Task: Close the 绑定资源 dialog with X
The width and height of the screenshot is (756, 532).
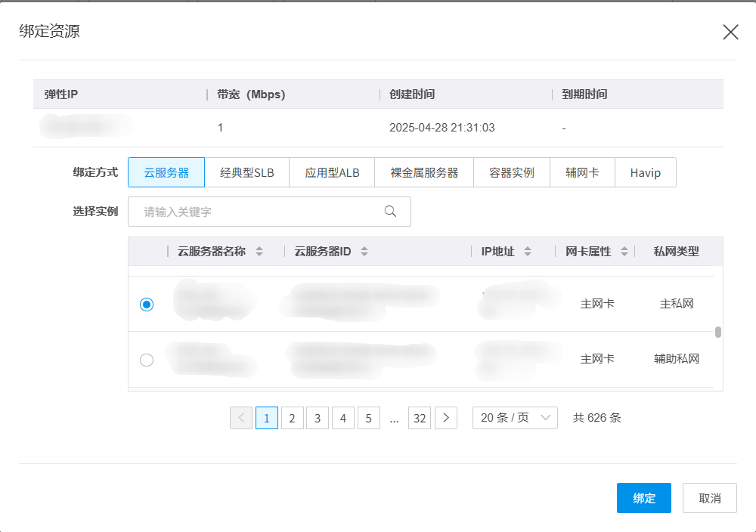Action: [730, 32]
